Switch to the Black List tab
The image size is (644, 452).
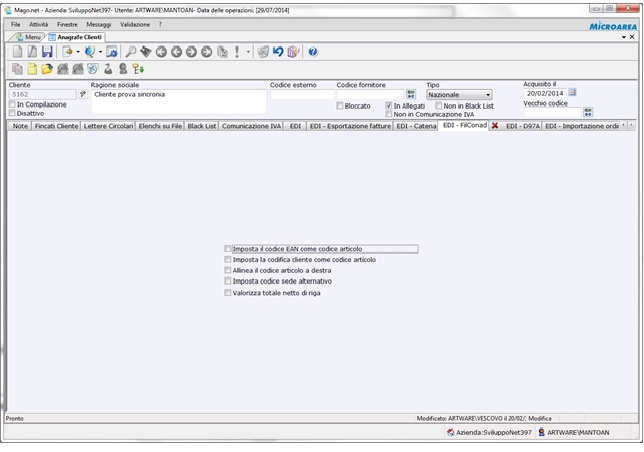coord(201,127)
